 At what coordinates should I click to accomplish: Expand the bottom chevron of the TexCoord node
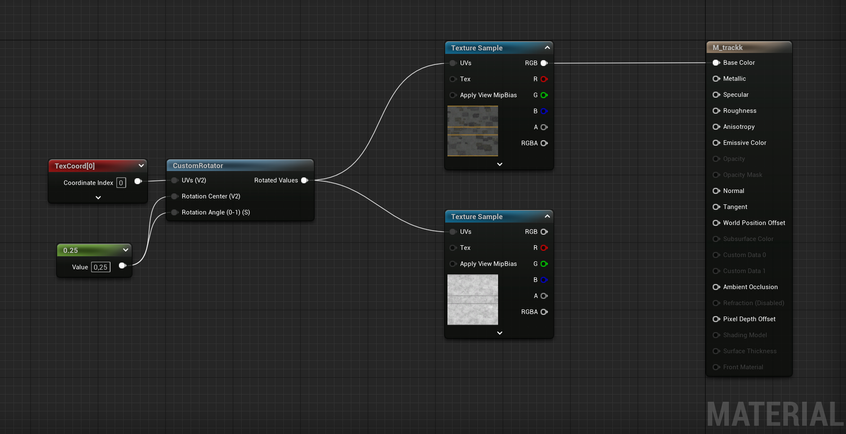tap(98, 198)
